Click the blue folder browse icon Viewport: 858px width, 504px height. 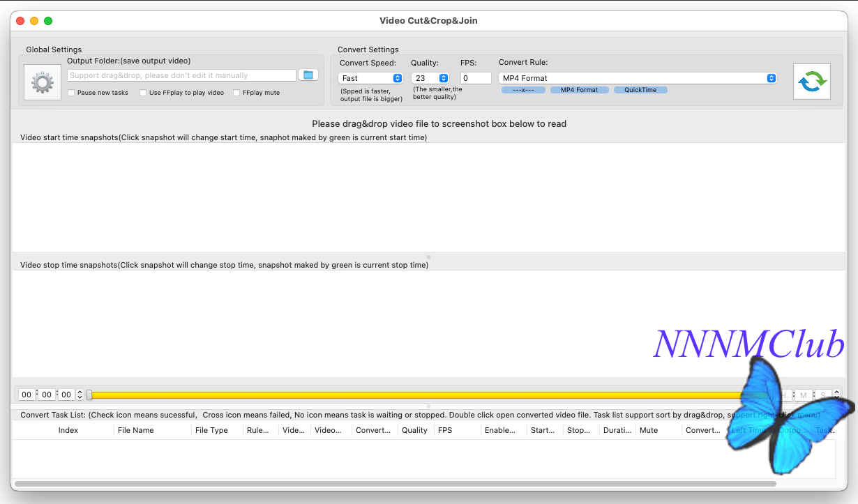coord(308,75)
